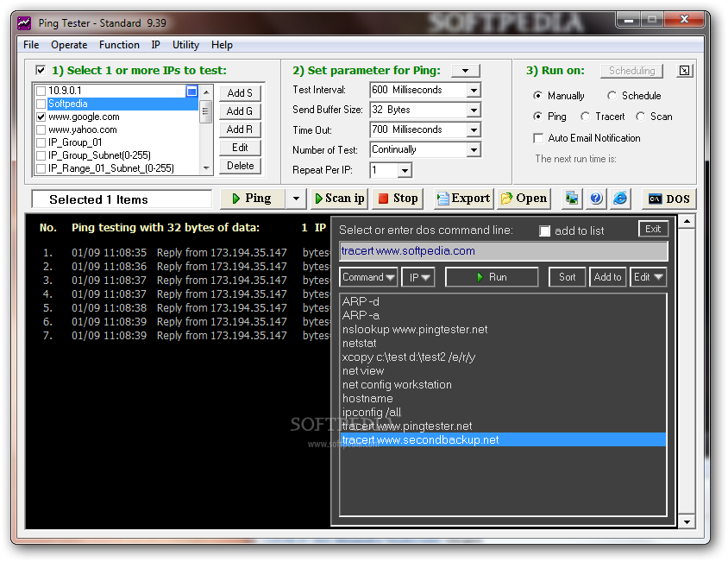The image size is (728, 562).
Task: Click the Export button with document icon
Action: coord(464,199)
